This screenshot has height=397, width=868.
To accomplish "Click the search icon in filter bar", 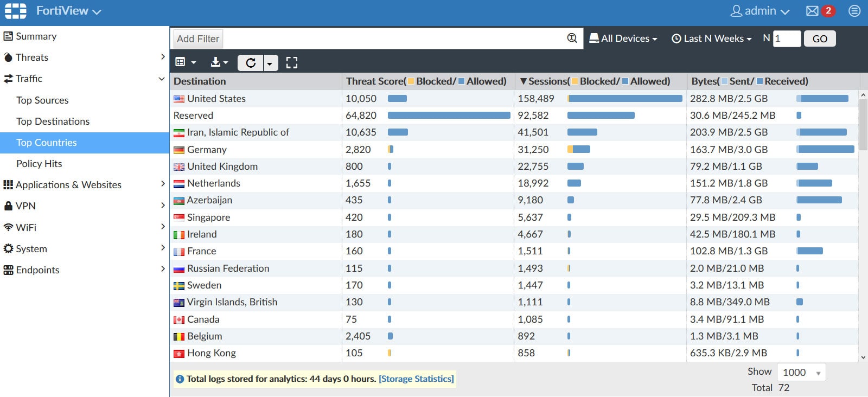I will [x=572, y=38].
